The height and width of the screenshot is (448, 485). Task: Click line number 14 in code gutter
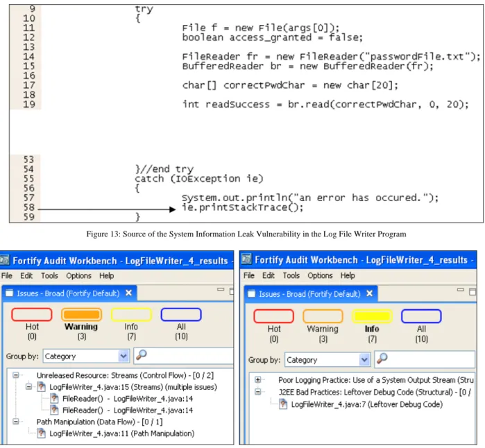(28, 56)
